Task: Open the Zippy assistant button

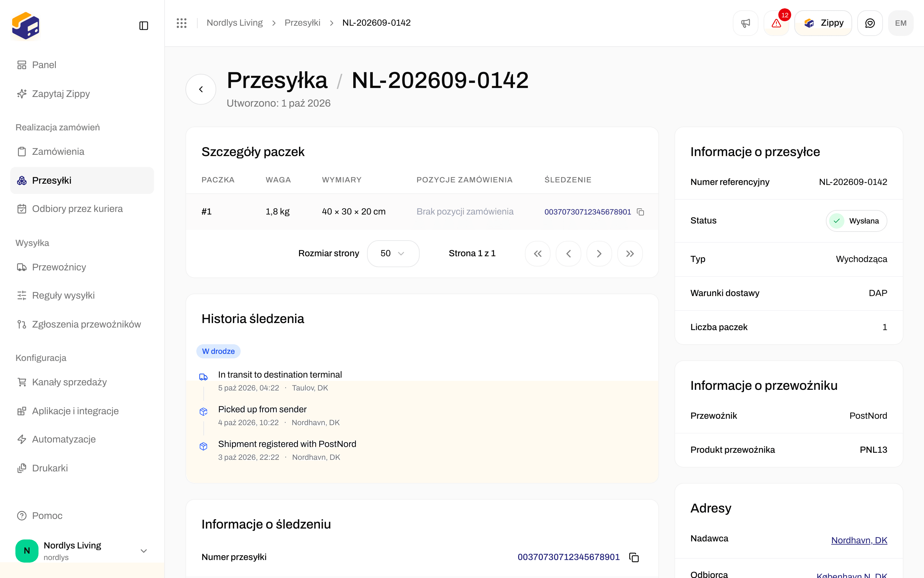Action: (823, 23)
